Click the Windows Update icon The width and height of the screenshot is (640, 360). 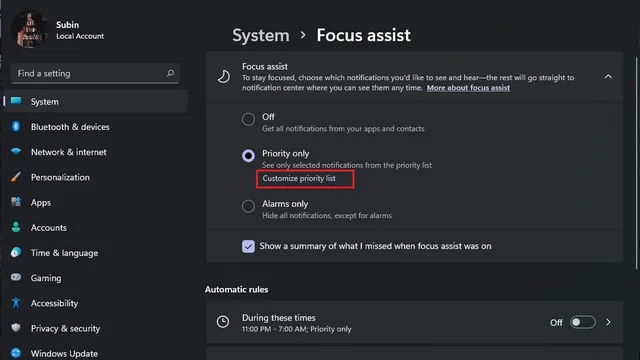(16, 353)
